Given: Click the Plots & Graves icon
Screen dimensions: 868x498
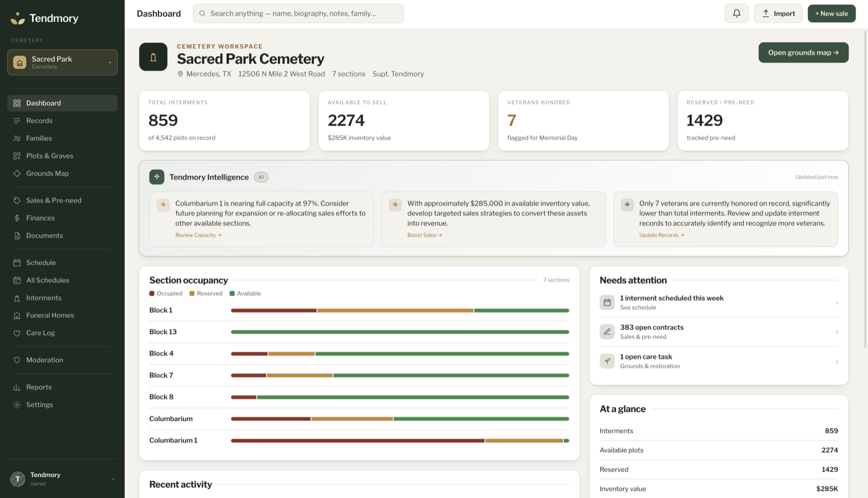Looking at the screenshot, I should tap(17, 156).
